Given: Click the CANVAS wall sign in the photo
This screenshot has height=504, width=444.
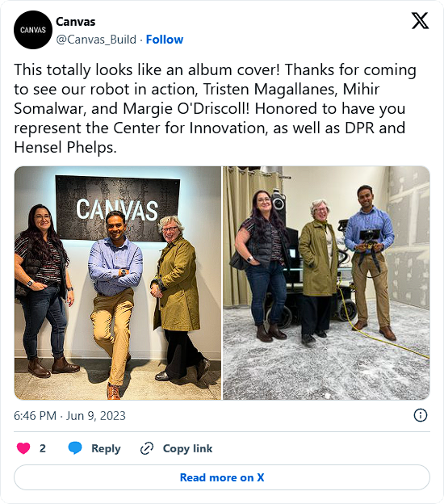Looking at the screenshot, I should [118, 208].
